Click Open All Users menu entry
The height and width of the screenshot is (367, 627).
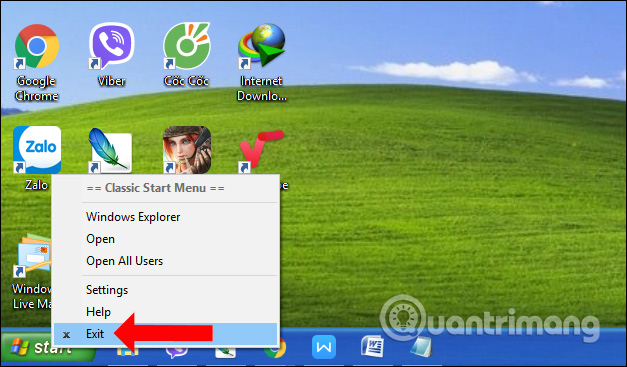[x=165, y=261]
